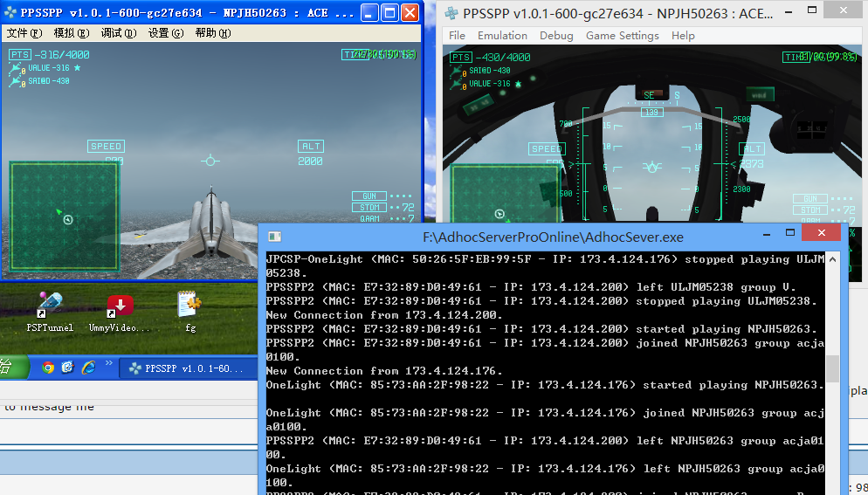Open the Debug menu in right PPSSPP
868x495 pixels.
pos(556,36)
